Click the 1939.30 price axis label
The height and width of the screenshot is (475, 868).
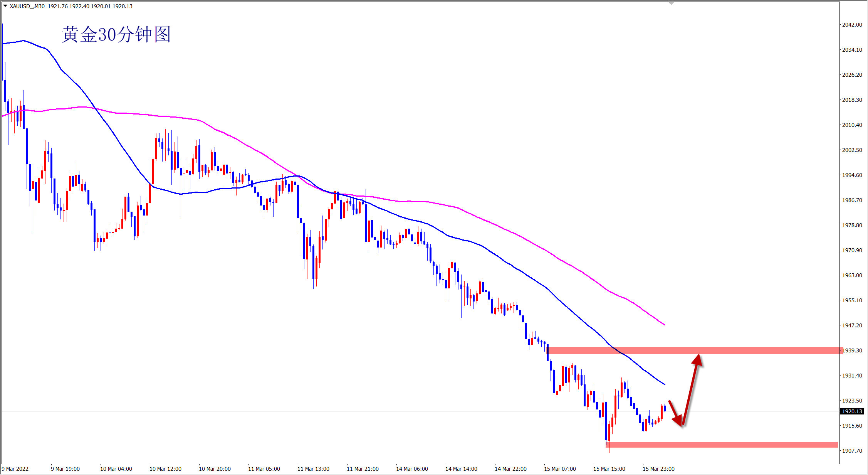click(x=852, y=350)
